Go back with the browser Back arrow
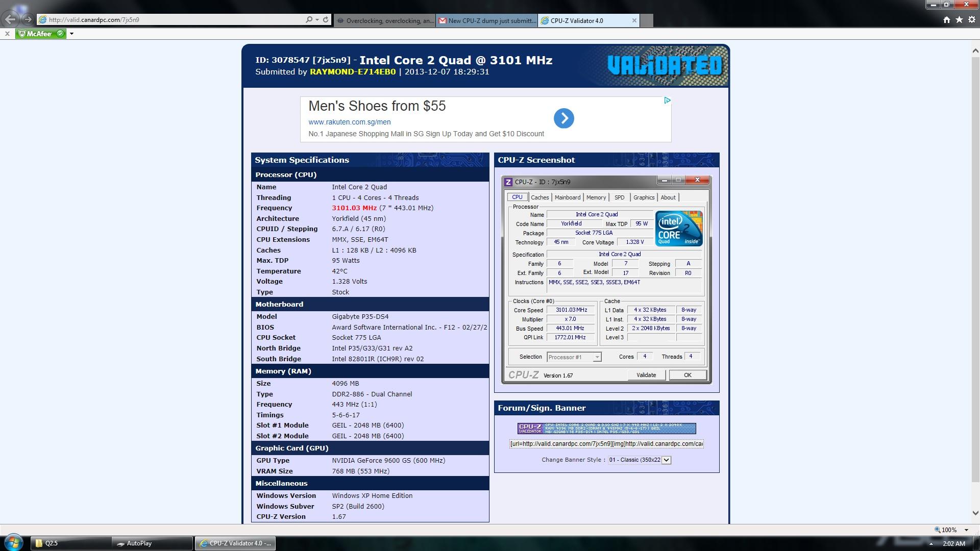 pyautogui.click(x=11, y=19)
